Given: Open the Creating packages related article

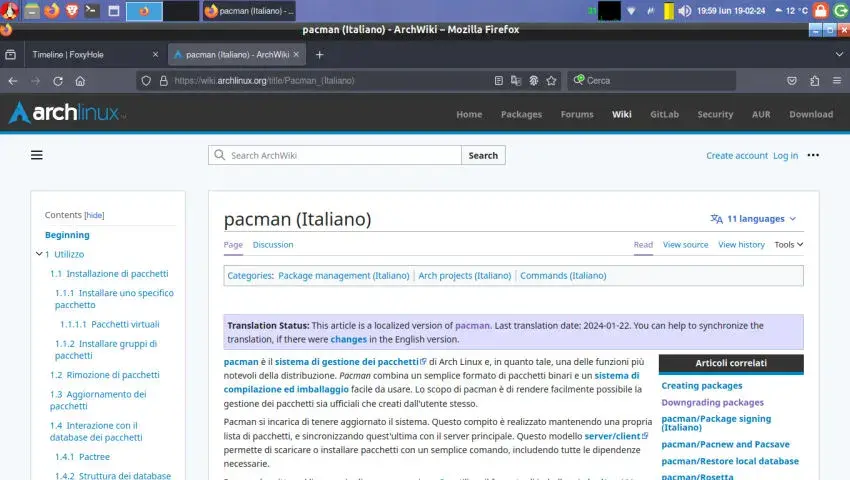Looking at the screenshot, I should pos(701,386).
